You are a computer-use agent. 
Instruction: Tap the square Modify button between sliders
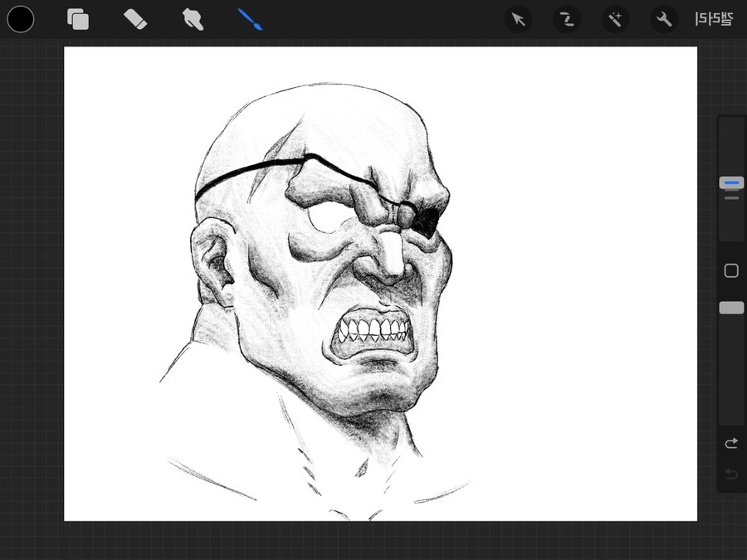click(731, 271)
